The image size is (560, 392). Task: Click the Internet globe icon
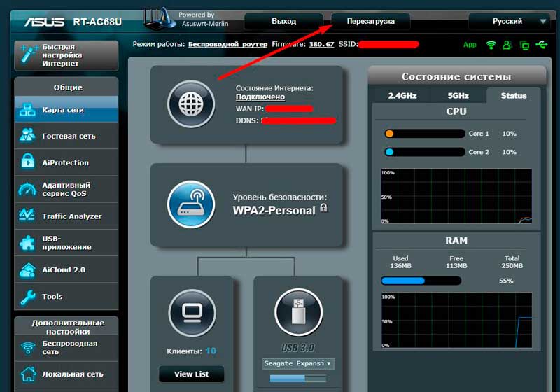click(191, 104)
